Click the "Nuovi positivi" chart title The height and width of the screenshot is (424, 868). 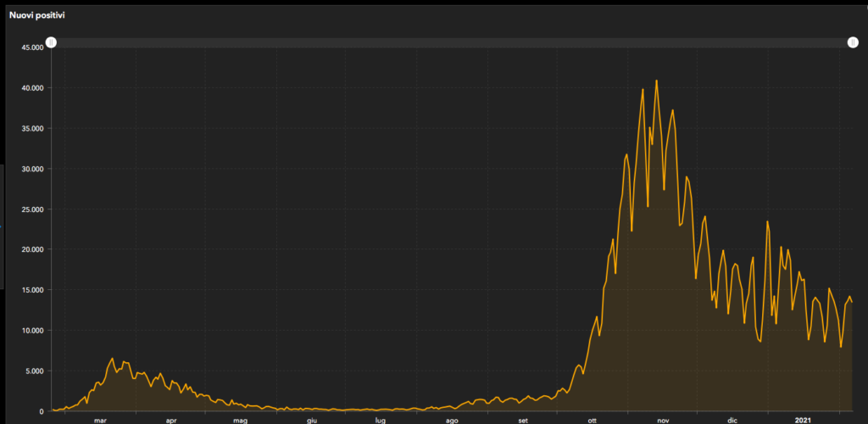(37, 15)
